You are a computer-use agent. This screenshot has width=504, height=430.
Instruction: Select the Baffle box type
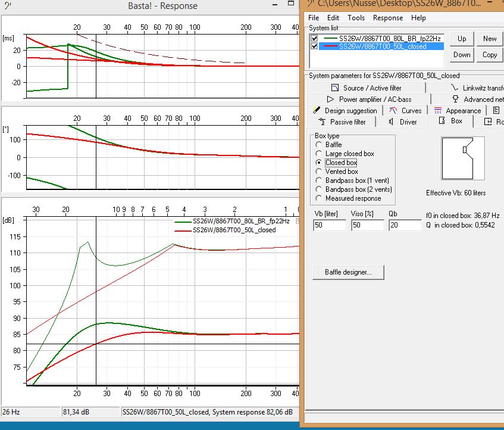coord(320,145)
